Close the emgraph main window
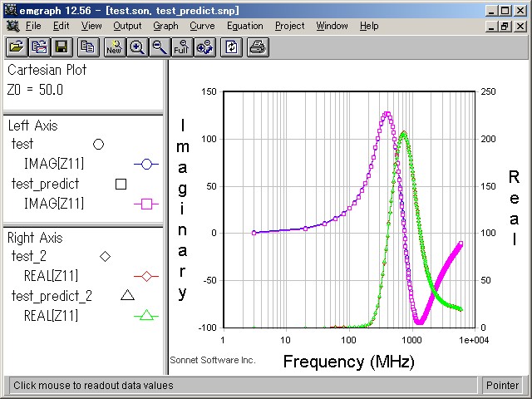Image resolution: width=532 pixels, height=399 pixels. click(520, 11)
